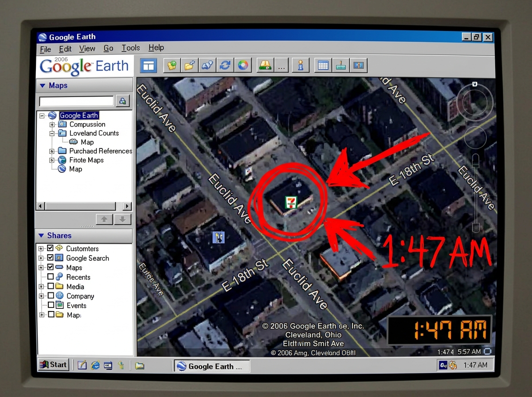Click the Maps search input field

click(77, 101)
